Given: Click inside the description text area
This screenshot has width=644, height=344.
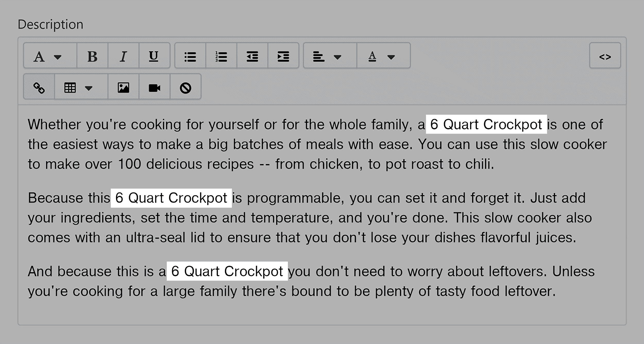Looking at the screenshot, I should (x=322, y=215).
